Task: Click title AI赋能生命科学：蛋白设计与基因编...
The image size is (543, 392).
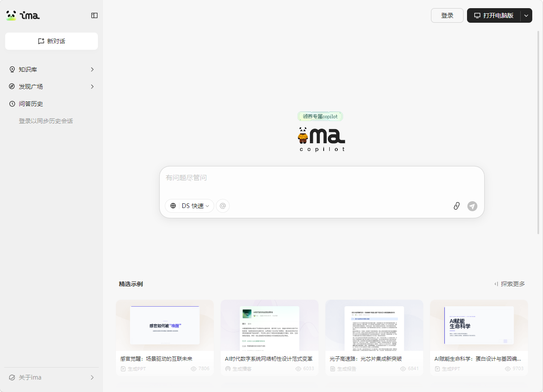Action: (x=478, y=359)
